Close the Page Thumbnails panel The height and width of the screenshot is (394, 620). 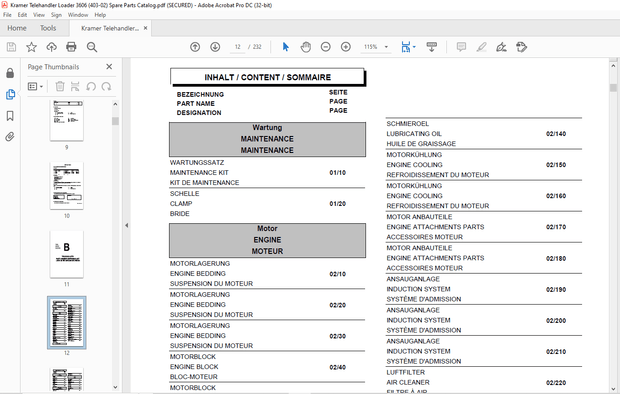click(109, 67)
